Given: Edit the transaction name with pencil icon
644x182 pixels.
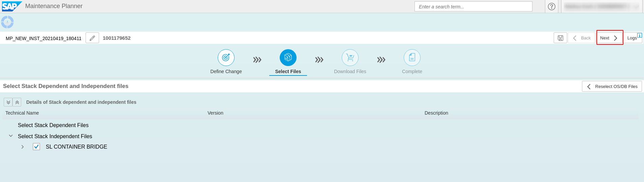Looking at the screenshot, I should 92,38.
